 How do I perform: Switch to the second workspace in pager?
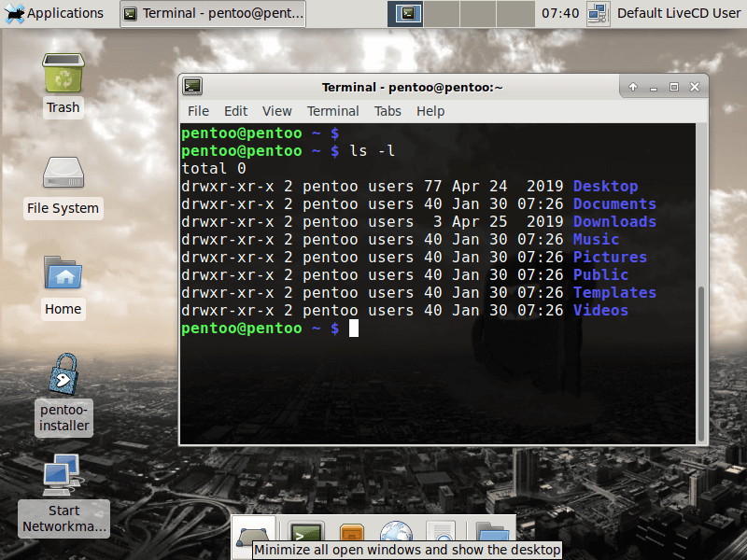pos(444,13)
